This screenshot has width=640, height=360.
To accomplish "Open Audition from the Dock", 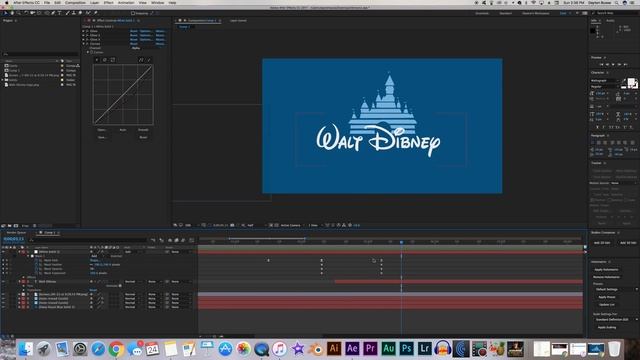I will pos(388,349).
